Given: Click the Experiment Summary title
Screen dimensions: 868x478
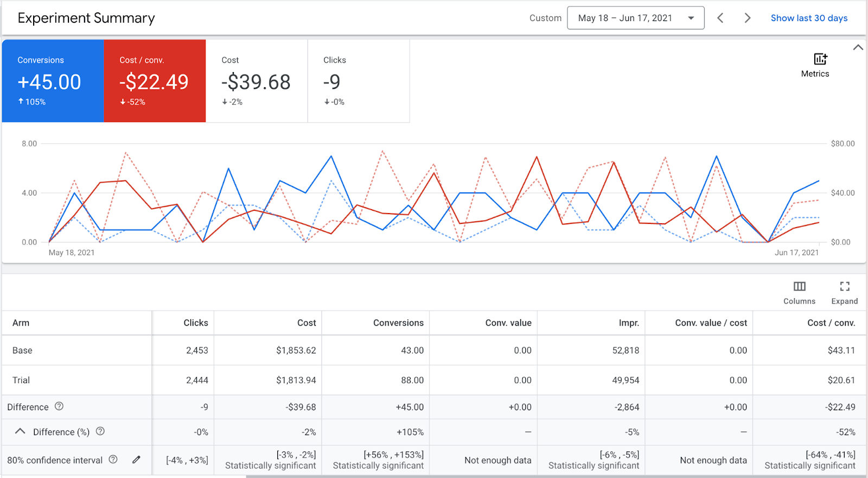Looking at the screenshot, I should [x=86, y=18].
